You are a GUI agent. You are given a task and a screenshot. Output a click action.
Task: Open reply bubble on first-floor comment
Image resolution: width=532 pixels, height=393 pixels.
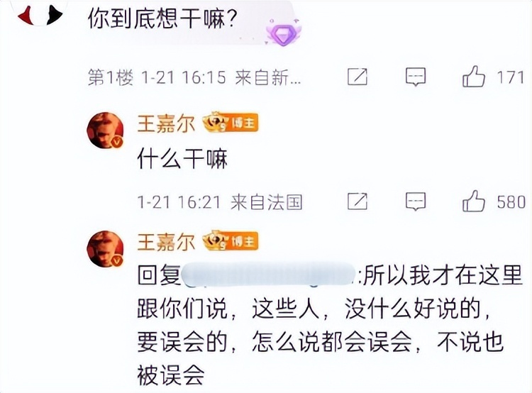coord(416,77)
